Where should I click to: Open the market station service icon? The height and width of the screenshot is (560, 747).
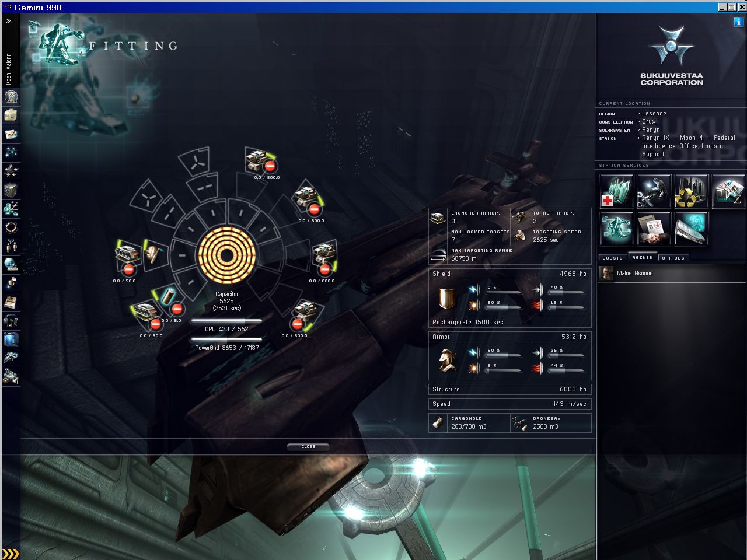pyautogui.click(x=728, y=191)
